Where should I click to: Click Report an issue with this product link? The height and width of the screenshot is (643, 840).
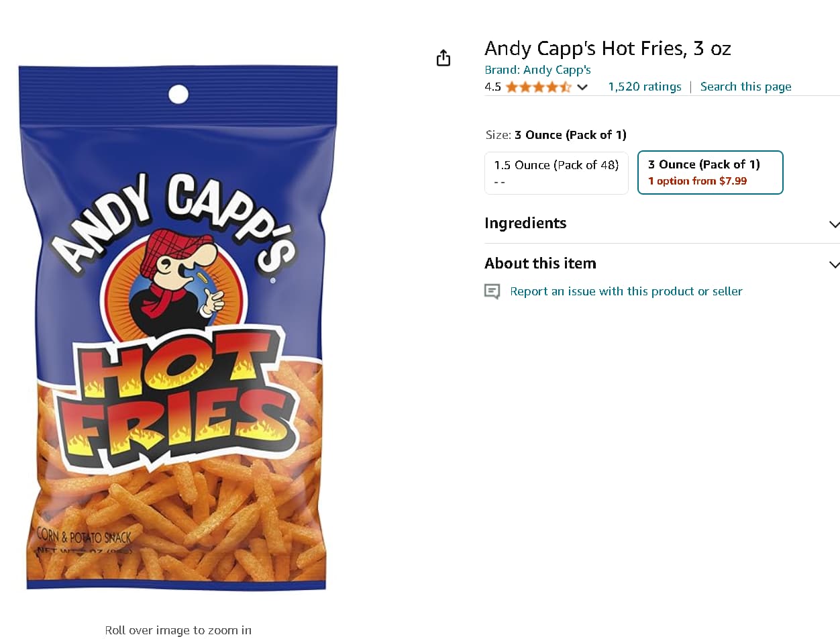click(626, 291)
